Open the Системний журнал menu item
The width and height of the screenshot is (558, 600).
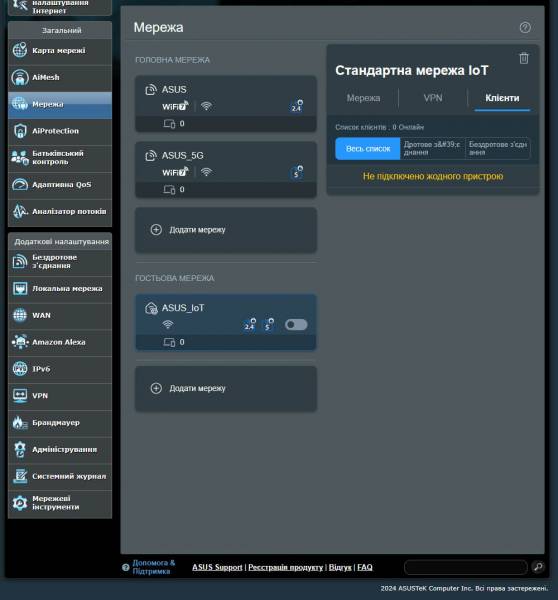point(60,476)
